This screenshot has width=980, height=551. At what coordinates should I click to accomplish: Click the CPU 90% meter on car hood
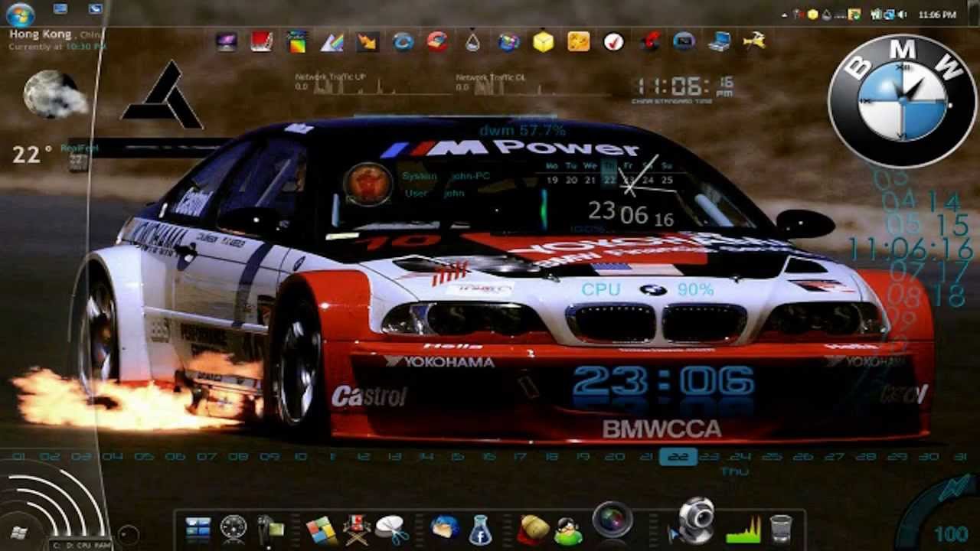click(647, 289)
